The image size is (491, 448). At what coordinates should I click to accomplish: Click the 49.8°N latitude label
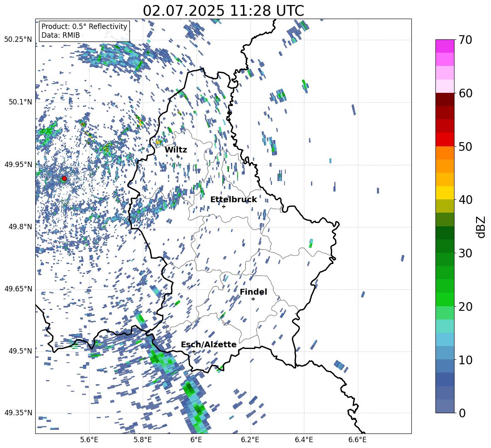[21, 227]
